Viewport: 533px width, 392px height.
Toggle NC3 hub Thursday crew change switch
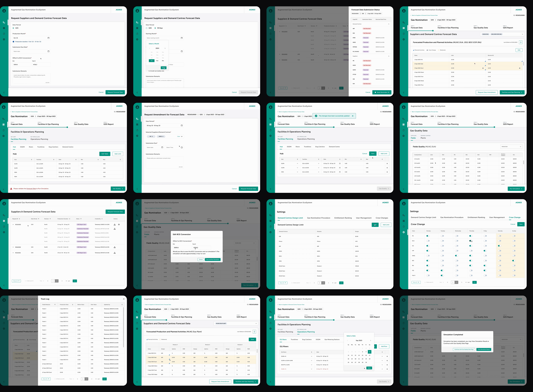tap(471, 241)
